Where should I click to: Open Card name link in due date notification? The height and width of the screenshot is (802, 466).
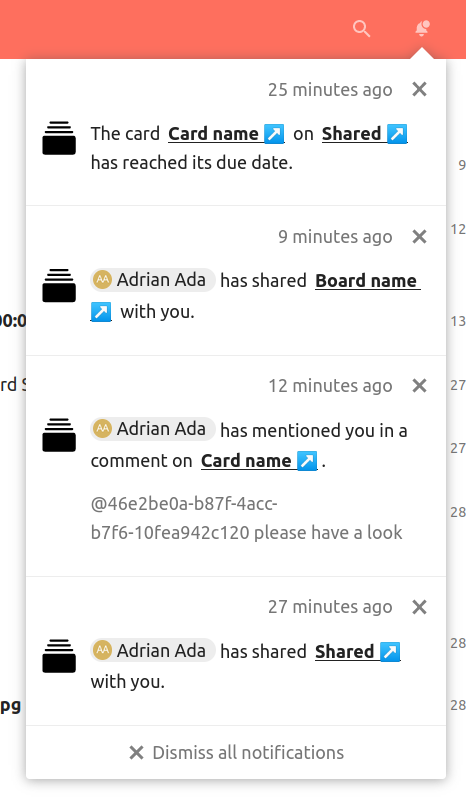[x=226, y=134]
